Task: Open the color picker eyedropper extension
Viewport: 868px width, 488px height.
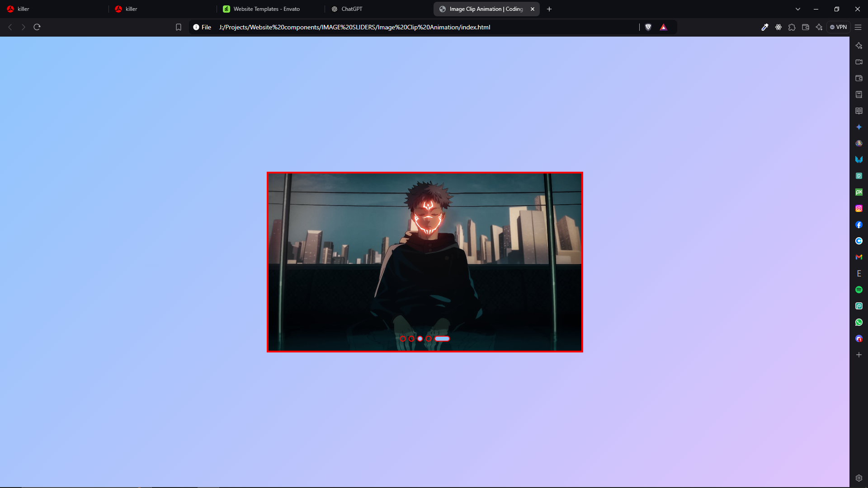Action: (x=765, y=27)
